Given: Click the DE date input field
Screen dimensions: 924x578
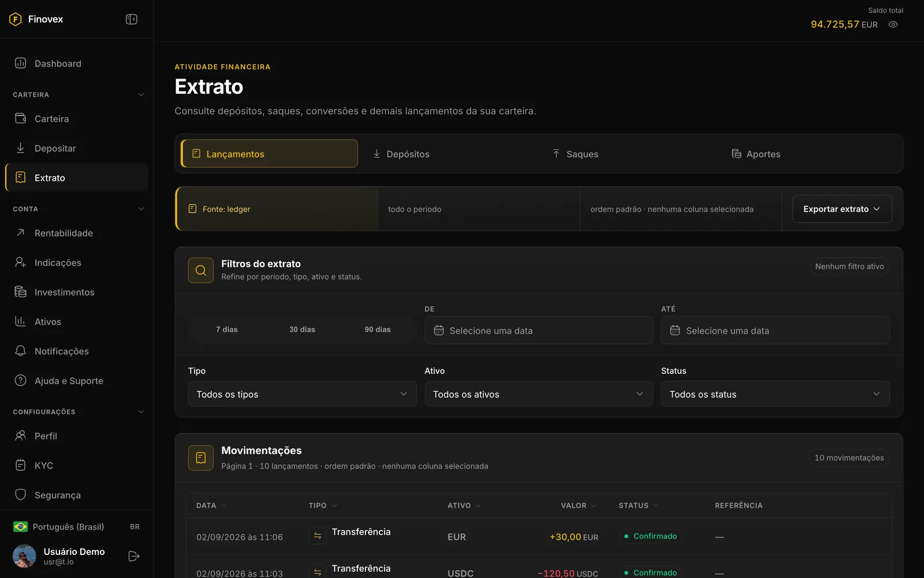Looking at the screenshot, I should click(539, 331).
